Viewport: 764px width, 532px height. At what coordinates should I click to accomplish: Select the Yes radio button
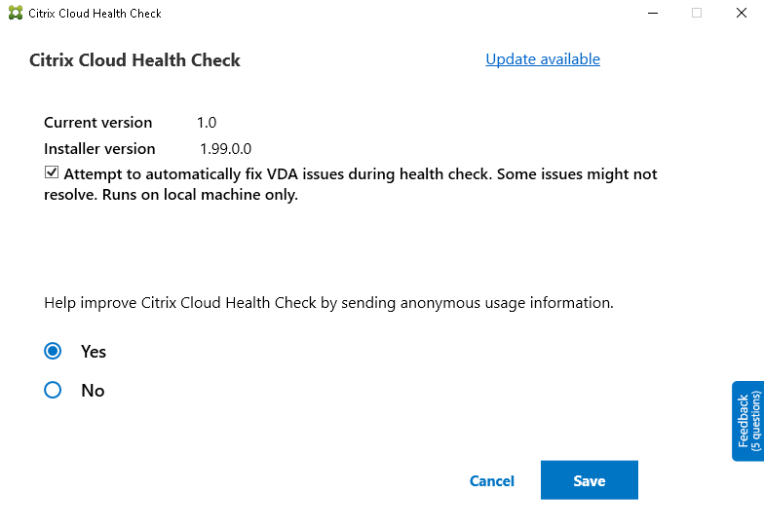(53, 351)
